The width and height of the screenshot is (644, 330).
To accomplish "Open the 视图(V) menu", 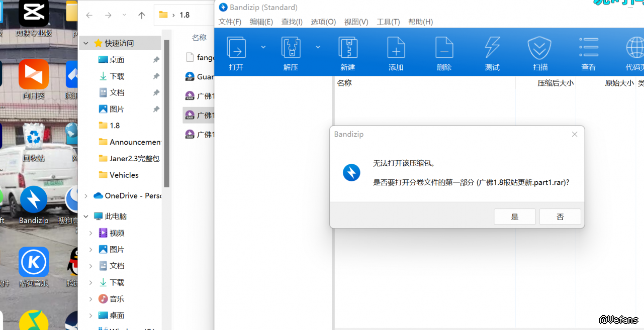I will coord(356,22).
